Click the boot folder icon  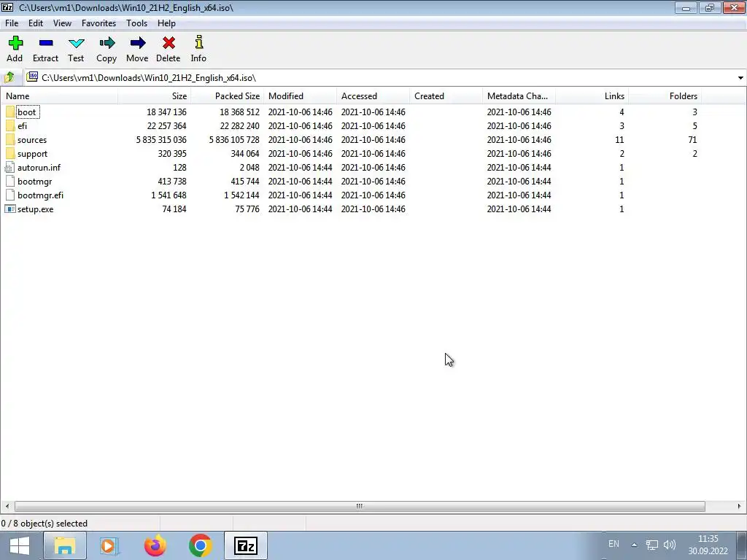[10, 112]
